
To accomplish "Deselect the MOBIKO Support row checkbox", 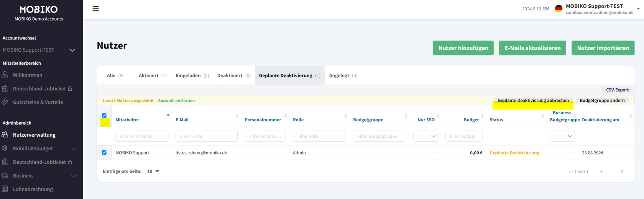I will (x=104, y=152).
